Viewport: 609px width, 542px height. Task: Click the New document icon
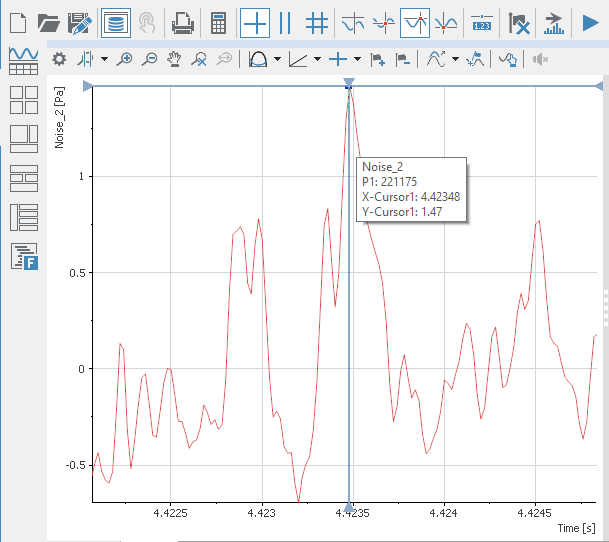(17, 21)
